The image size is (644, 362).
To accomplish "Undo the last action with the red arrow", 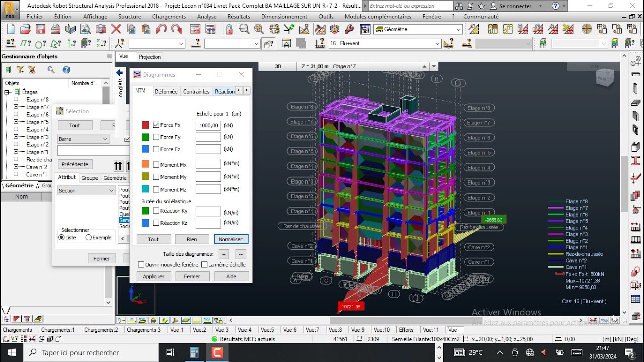I will [162, 29].
